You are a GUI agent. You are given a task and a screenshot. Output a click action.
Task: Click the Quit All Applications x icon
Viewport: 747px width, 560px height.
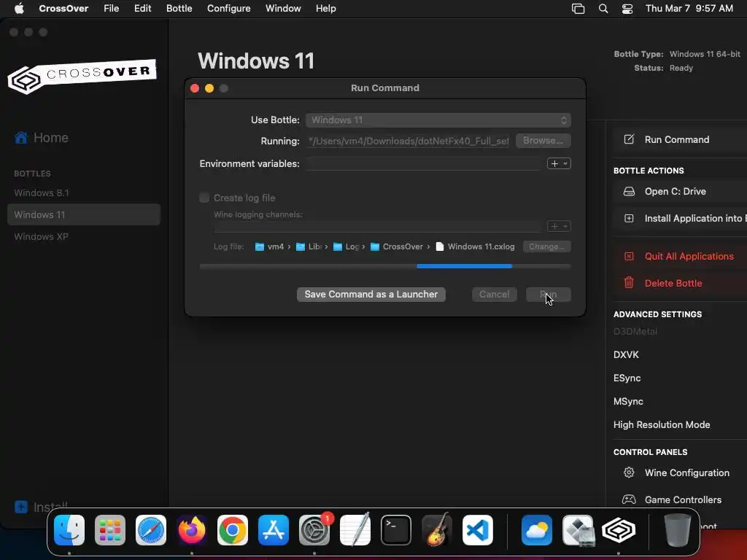coord(629,256)
